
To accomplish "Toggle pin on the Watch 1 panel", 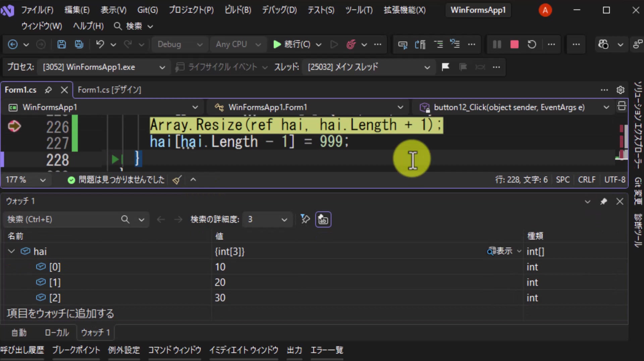I will point(603,201).
